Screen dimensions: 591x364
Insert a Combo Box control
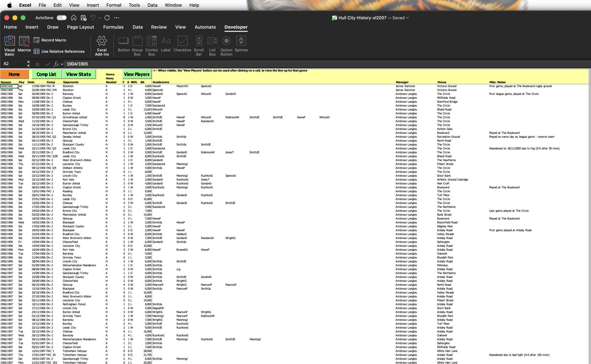pyautogui.click(x=152, y=46)
